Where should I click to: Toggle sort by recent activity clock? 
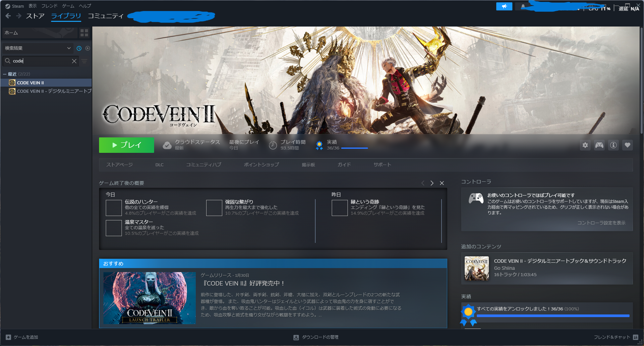click(79, 48)
